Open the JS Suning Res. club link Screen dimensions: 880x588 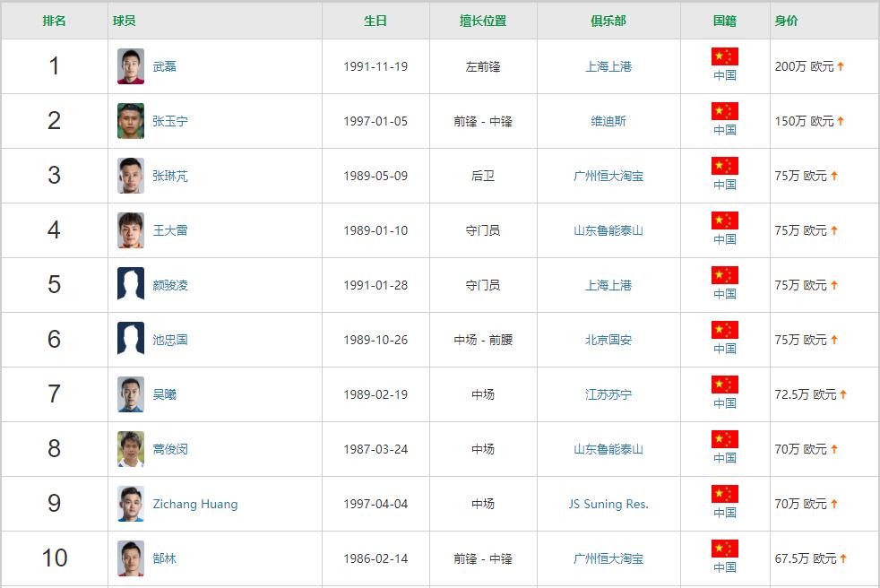pyautogui.click(x=608, y=504)
